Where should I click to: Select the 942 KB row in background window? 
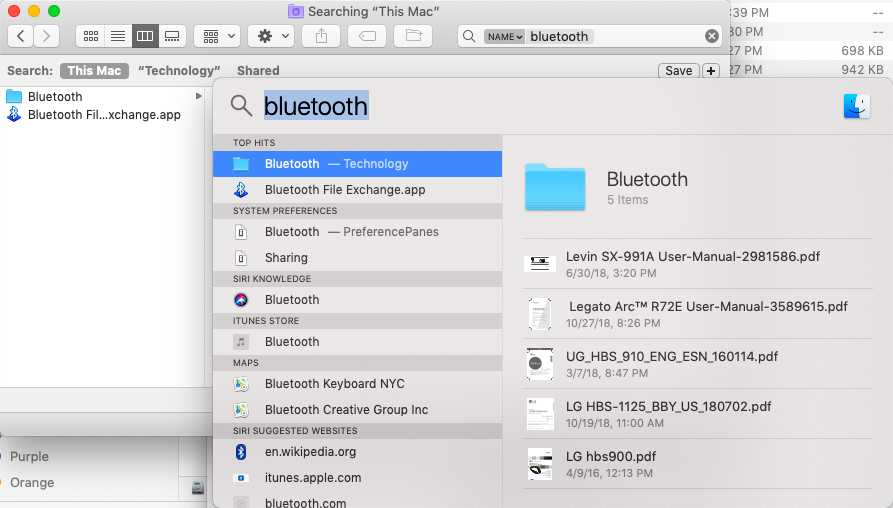point(812,69)
